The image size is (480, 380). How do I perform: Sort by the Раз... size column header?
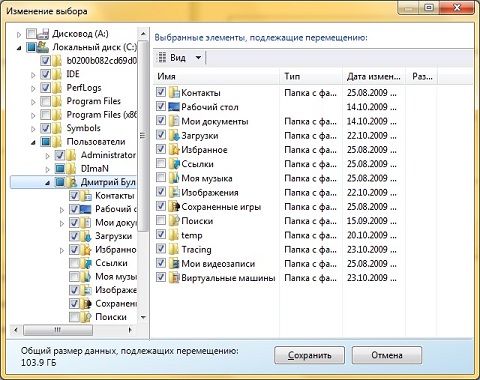click(x=421, y=77)
